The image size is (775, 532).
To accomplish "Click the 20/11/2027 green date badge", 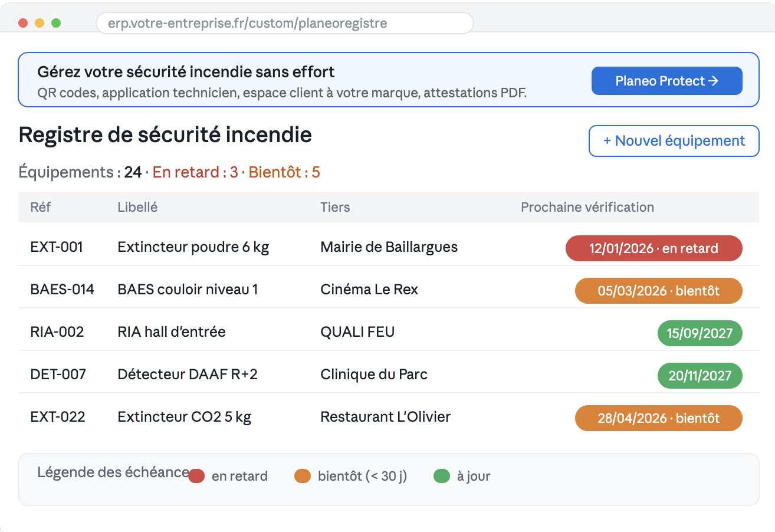I will (700, 376).
